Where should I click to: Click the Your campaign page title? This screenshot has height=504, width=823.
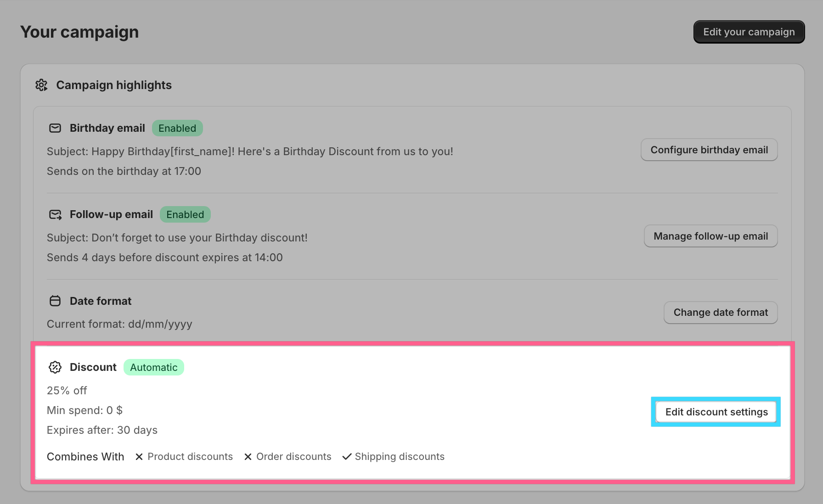(79, 32)
